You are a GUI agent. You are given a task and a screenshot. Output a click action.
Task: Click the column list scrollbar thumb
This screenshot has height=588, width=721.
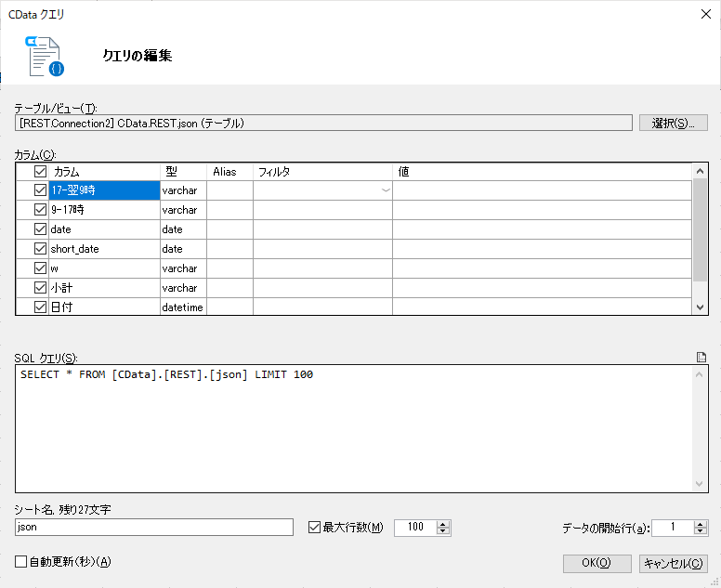tap(700, 229)
